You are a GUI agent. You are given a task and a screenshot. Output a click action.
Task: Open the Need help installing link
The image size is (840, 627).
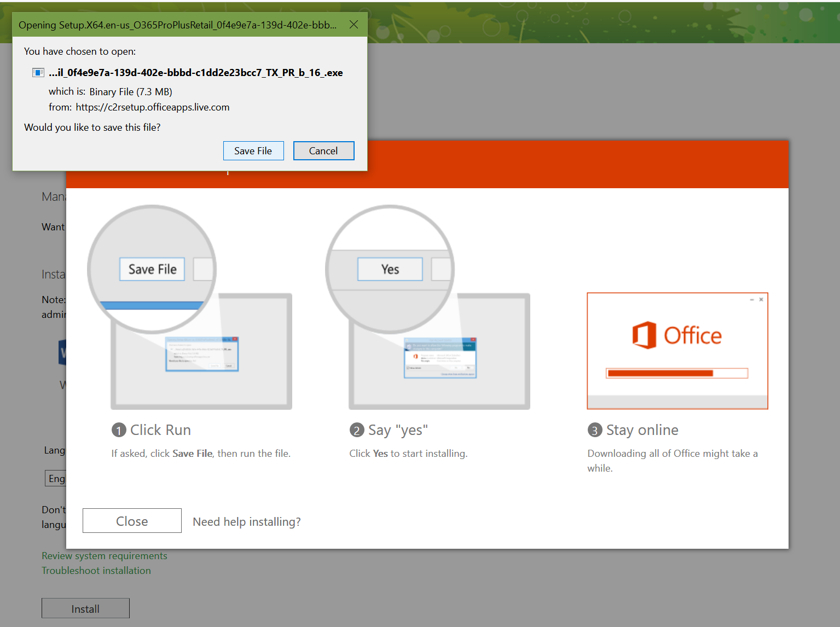pyautogui.click(x=247, y=522)
